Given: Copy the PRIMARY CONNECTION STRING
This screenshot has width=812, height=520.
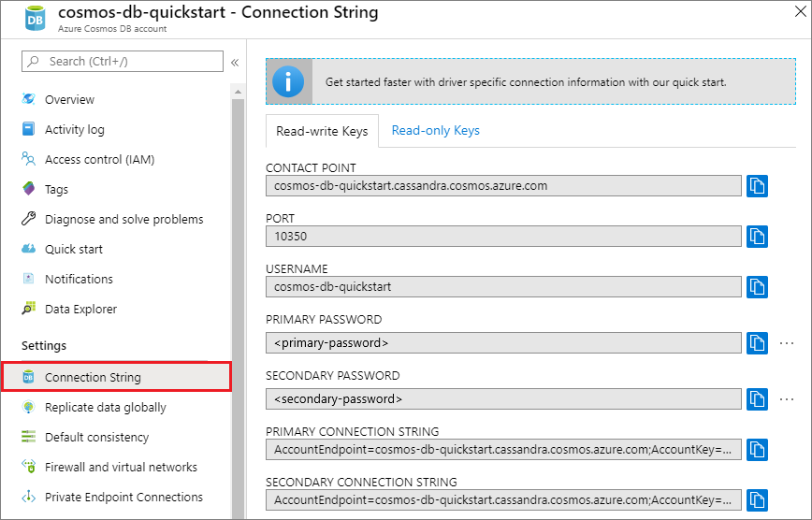Looking at the screenshot, I should [757, 449].
